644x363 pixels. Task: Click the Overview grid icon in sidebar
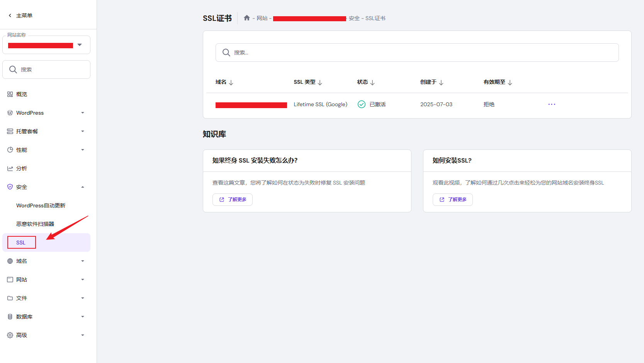point(10,94)
